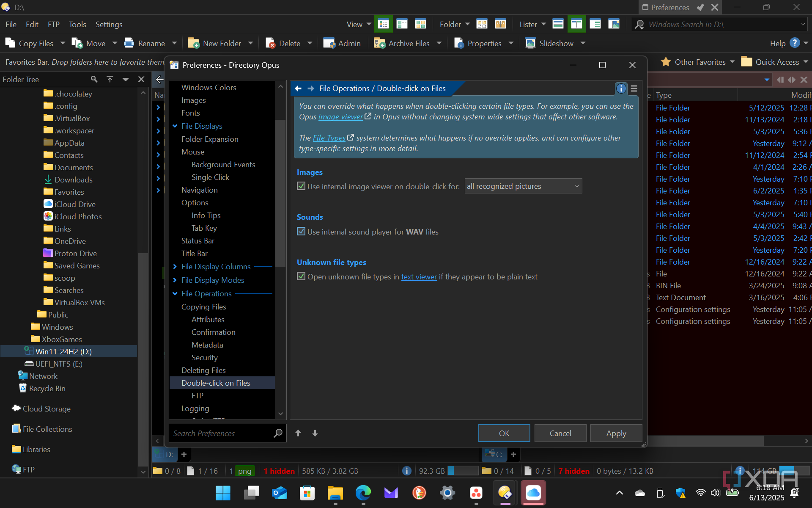Open the 'all recognized pictures' dropdown

[x=523, y=186]
